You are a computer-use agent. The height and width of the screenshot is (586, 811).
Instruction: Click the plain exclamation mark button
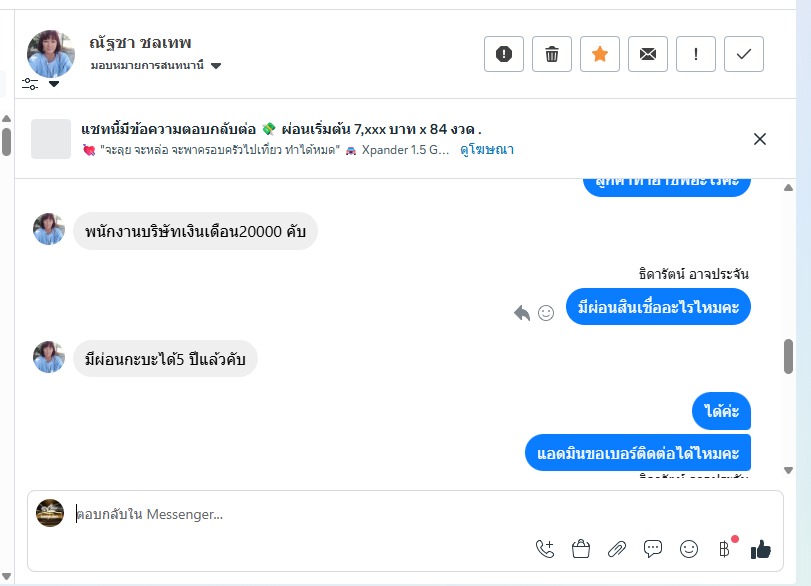[695, 55]
